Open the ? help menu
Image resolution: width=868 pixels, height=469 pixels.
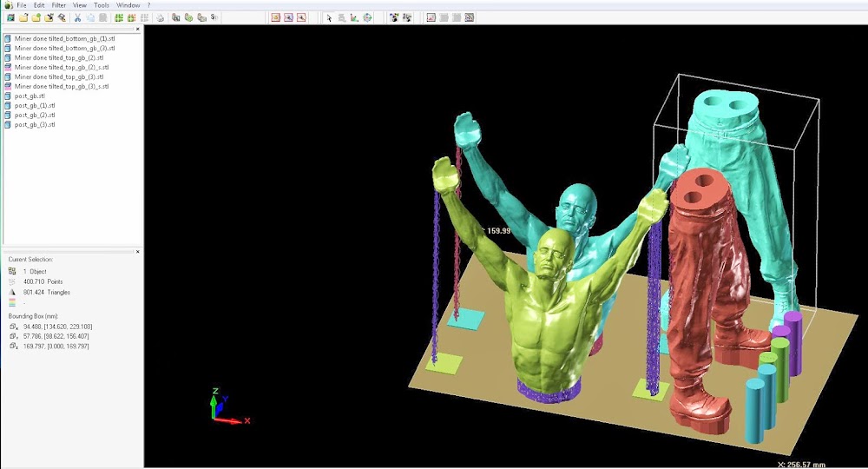point(148,5)
